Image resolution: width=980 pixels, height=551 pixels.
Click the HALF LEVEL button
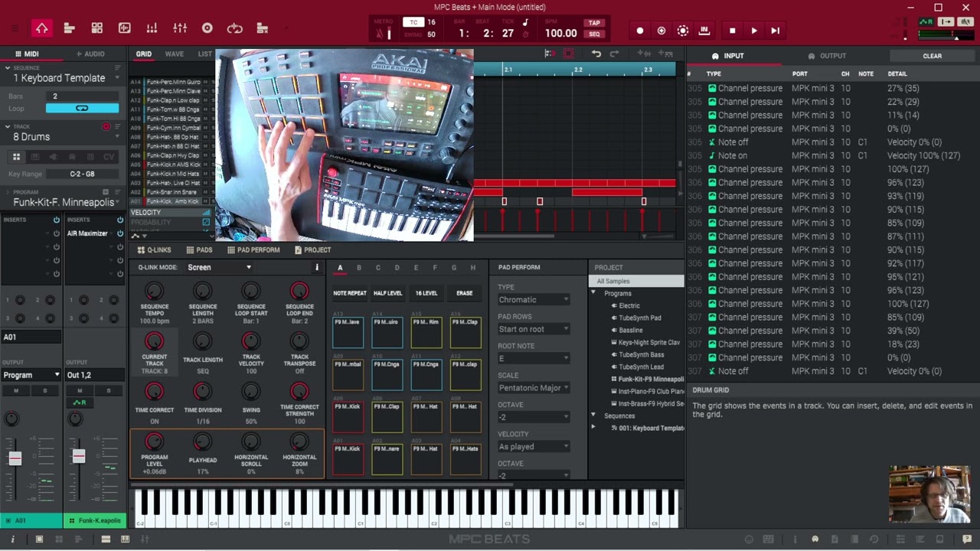(x=387, y=293)
